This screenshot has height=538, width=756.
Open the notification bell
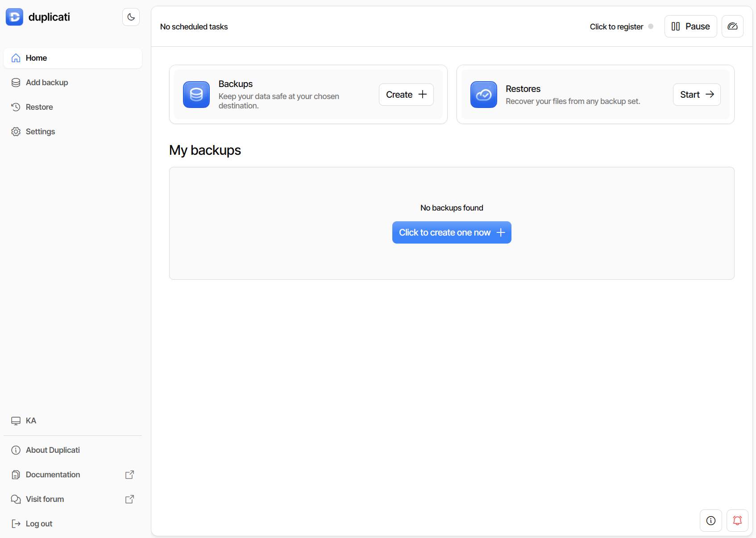(737, 521)
